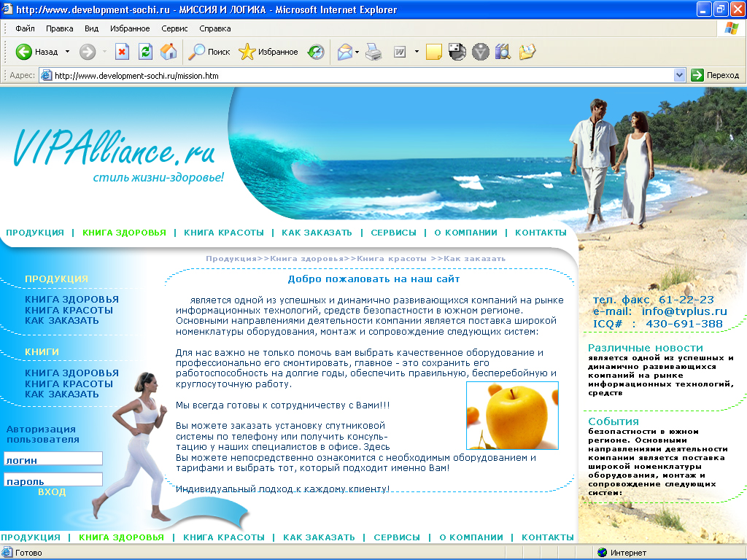
Task: Click СЕРВИСЫ in top navigation
Action: [393, 233]
